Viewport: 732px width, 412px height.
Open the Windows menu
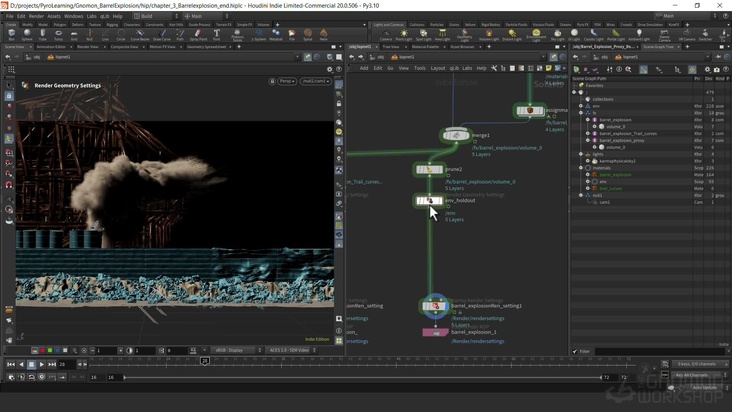click(73, 16)
